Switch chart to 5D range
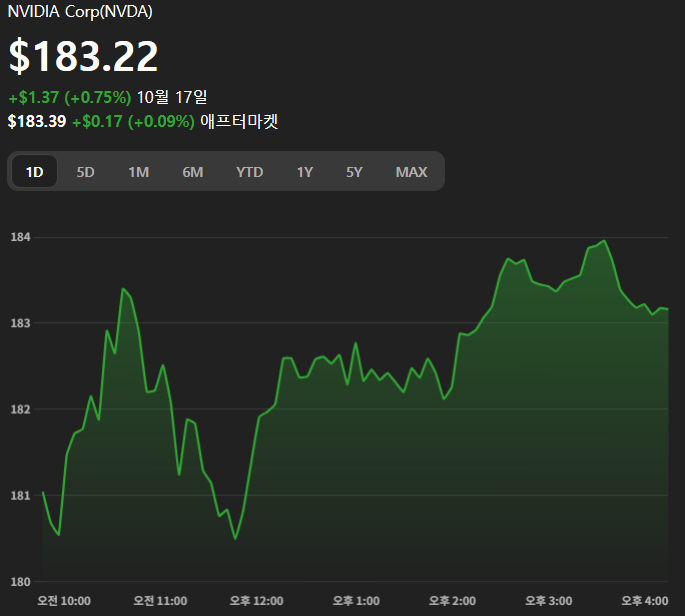This screenshot has height=616, width=685. [86, 172]
